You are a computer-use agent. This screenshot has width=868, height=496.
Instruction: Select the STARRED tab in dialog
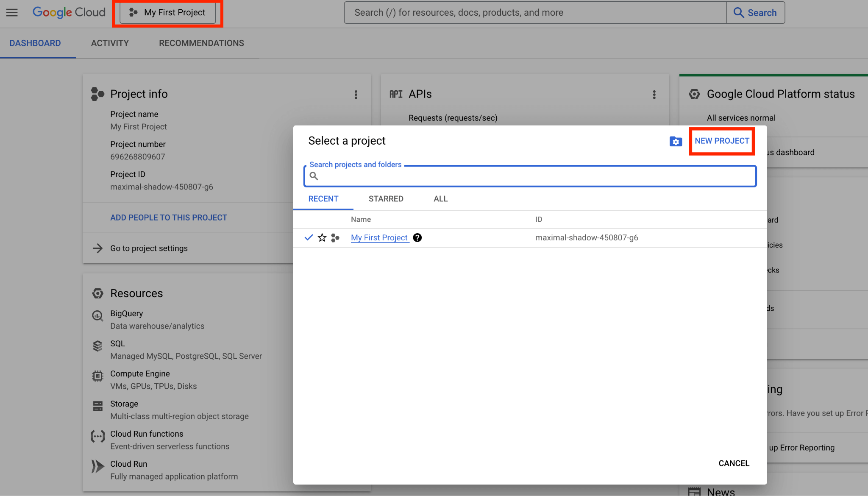pyautogui.click(x=386, y=199)
